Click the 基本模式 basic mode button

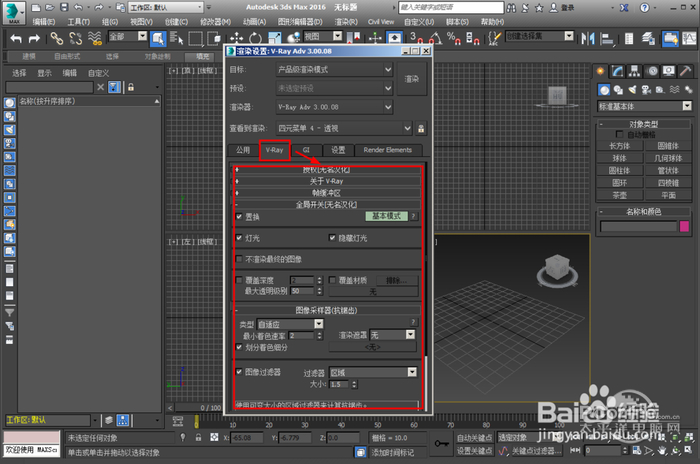coord(387,216)
